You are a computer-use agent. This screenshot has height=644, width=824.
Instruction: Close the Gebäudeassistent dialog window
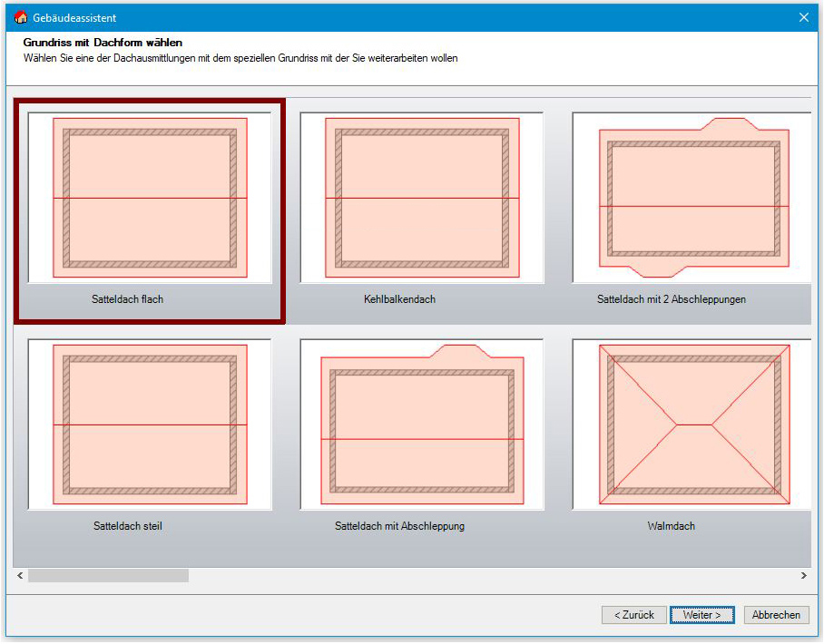coord(803,17)
